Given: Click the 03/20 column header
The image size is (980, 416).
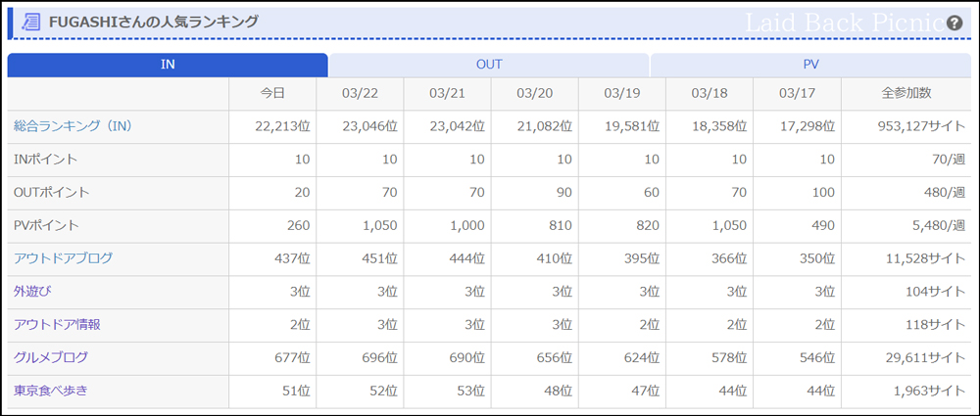Looking at the screenshot, I should (535, 93).
